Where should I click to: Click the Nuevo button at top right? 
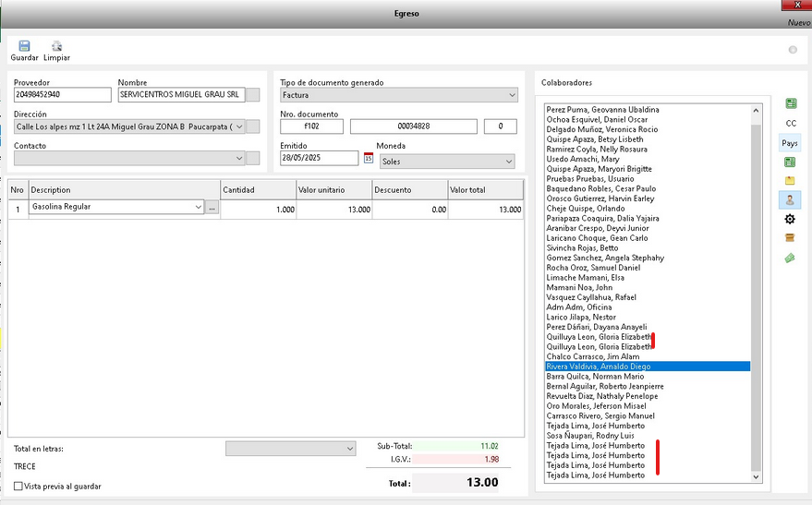(x=798, y=22)
